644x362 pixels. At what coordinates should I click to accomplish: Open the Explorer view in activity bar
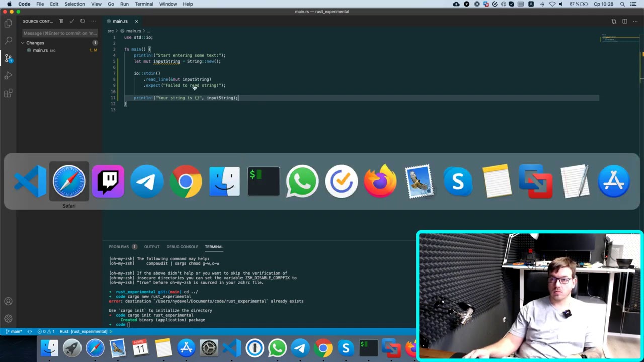point(8,23)
